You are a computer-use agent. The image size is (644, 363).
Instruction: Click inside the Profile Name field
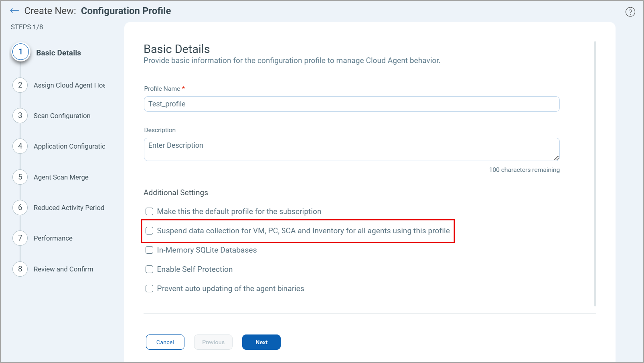coord(351,104)
